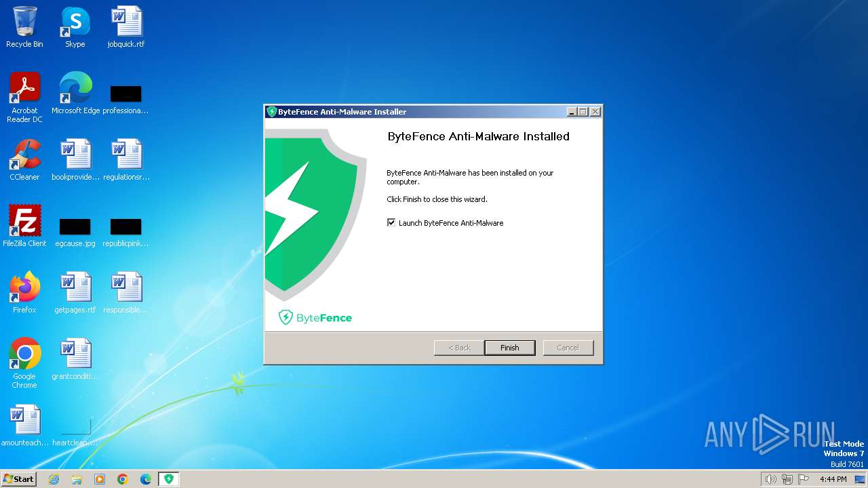Select regulationsr... document on desktop
868x488 pixels.
pos(126,160)
